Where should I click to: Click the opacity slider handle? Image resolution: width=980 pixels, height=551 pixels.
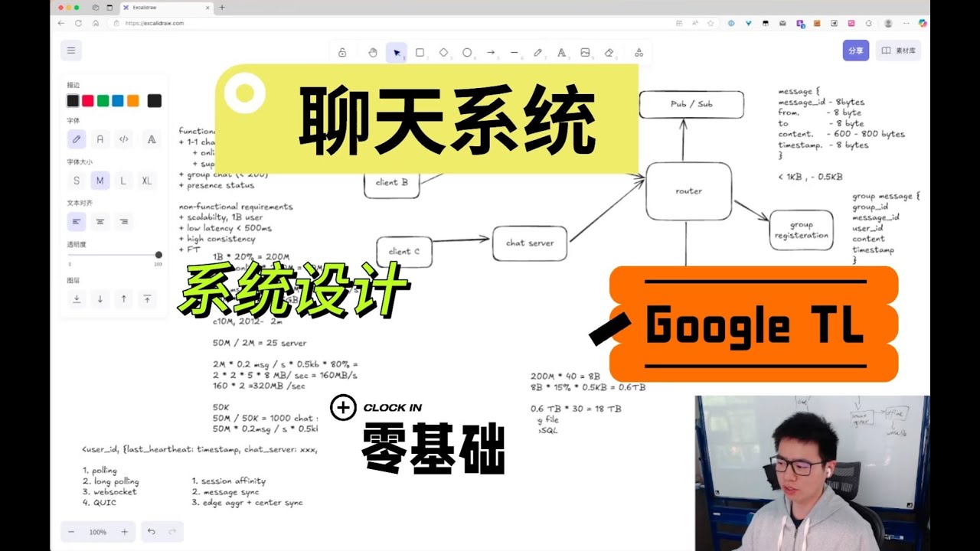158,255
